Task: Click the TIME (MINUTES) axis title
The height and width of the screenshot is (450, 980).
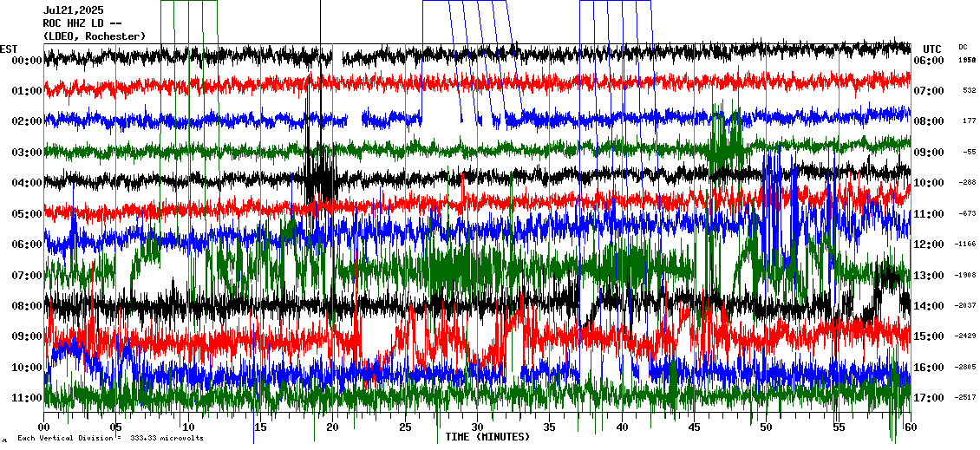Action: (x=487, y=437)
